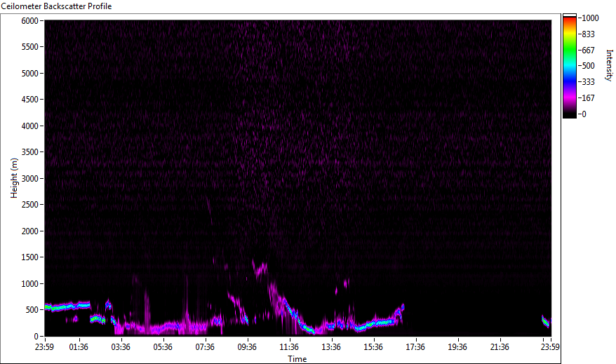Image resolution: width=616 pixels, height=364 pixels.
Task: Click the 3500 height axis tick label
Action: tap(30, 152)
